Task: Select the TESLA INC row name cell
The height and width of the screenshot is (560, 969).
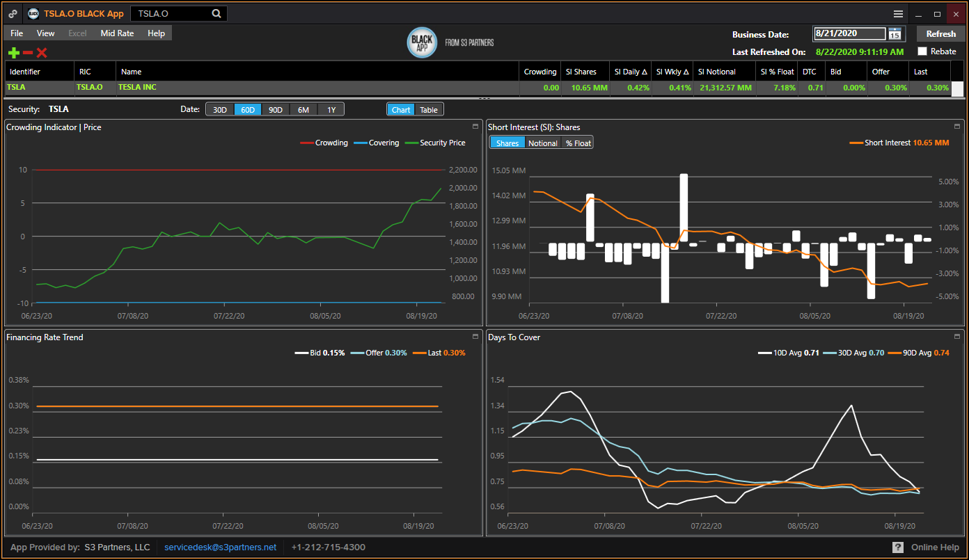Action: tap(317, 88)
